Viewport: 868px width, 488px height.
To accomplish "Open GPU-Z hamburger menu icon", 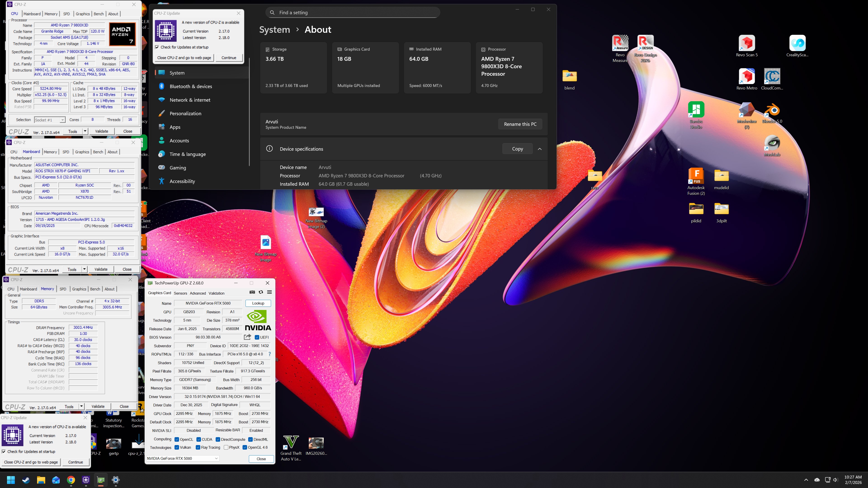I will point(269,292).
